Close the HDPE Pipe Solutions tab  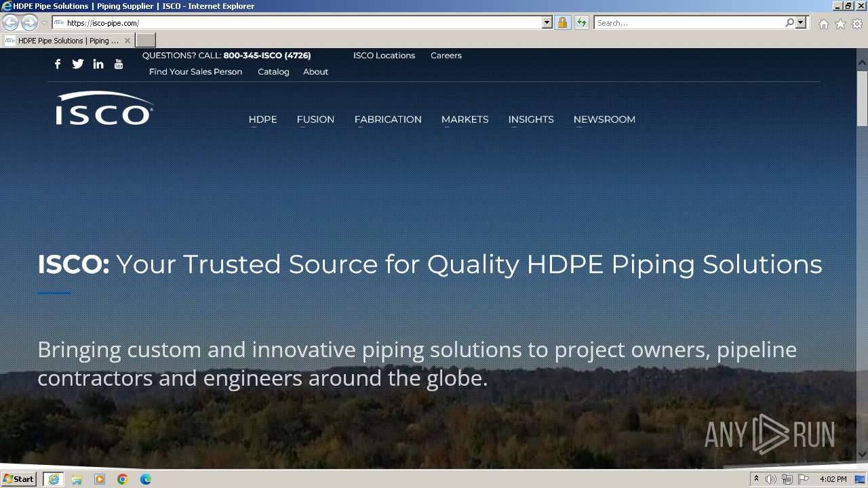coord(127,41)
